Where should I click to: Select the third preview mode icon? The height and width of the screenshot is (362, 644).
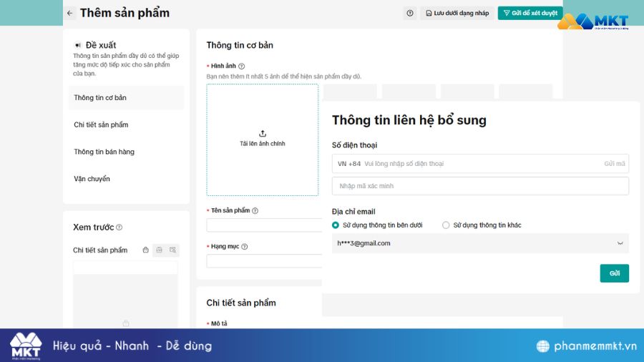tap(173, 250)
